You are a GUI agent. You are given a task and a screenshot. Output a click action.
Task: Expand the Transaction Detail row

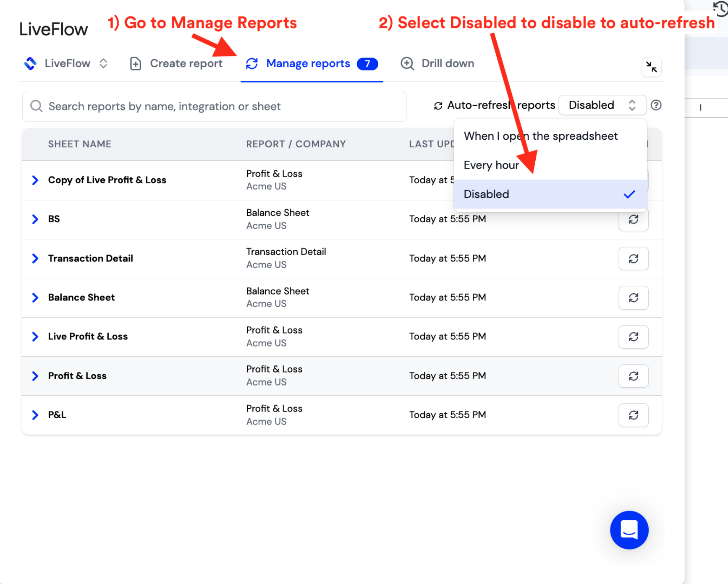coord(35,258)
